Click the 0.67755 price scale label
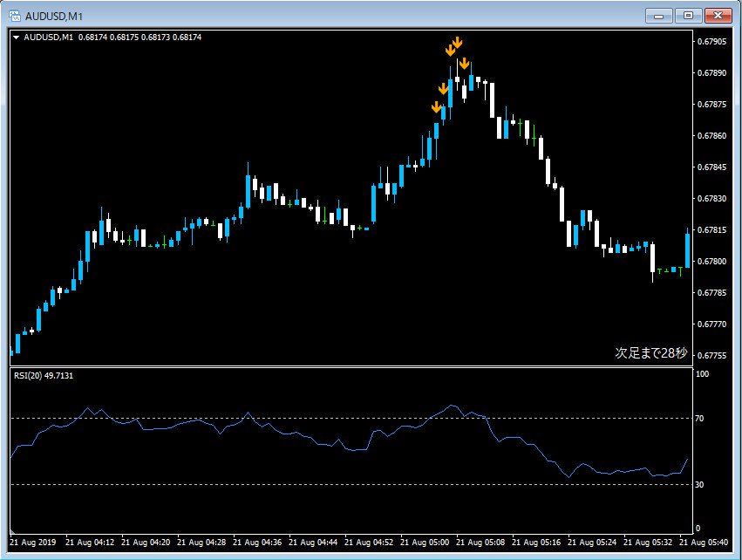 (711, 356)
